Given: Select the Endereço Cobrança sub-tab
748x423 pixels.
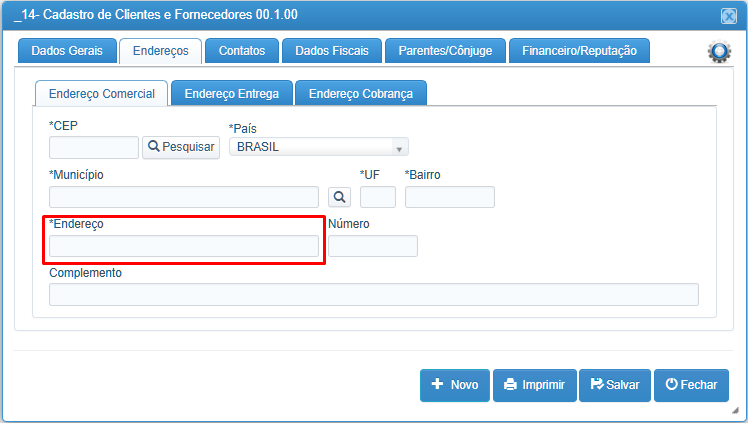Looking at the screenshot, I should pyautogui.click(x=361, y=93).
